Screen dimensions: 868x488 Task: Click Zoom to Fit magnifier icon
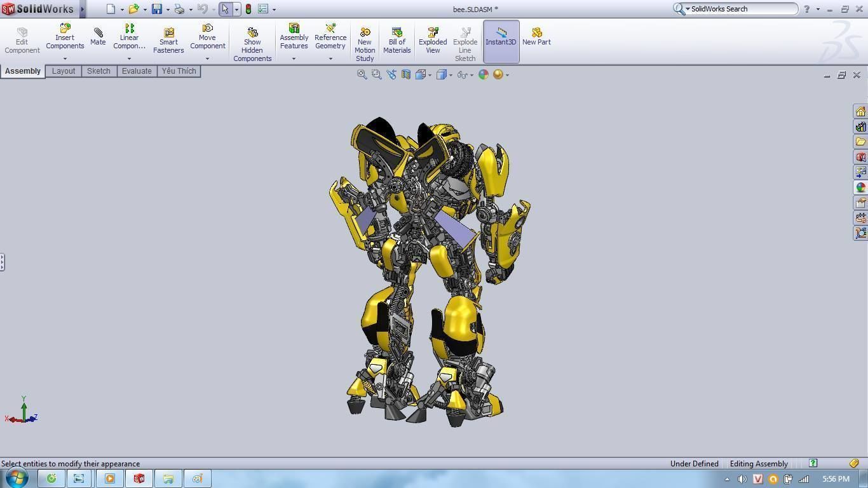362,74
